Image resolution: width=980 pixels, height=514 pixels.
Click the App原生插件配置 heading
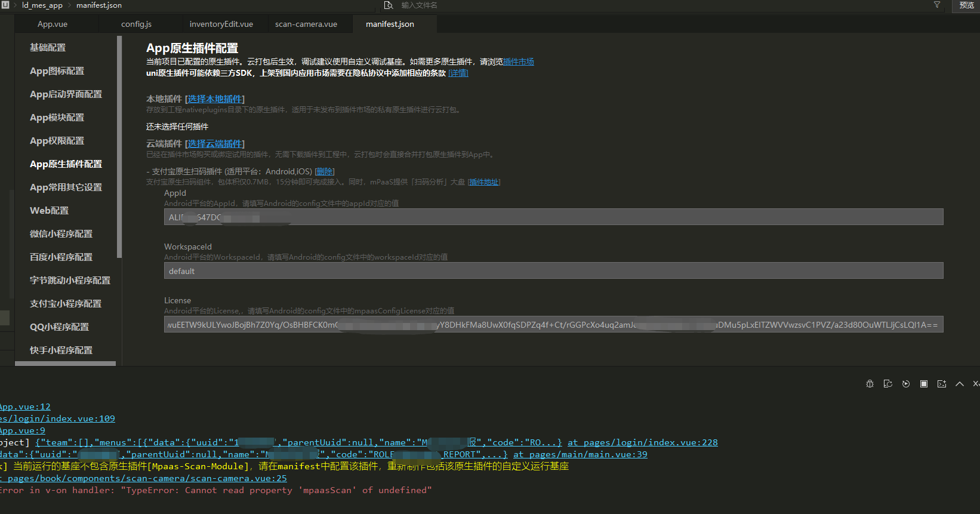[192, 48]
